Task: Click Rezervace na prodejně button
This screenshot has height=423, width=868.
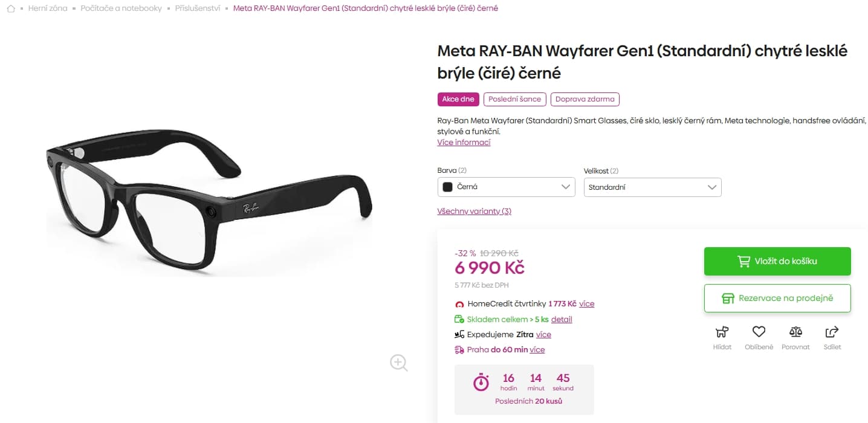Action: 777,298
